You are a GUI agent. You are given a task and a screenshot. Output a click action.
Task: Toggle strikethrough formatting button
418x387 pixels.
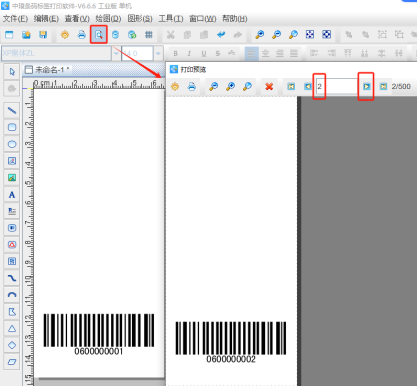218,53
